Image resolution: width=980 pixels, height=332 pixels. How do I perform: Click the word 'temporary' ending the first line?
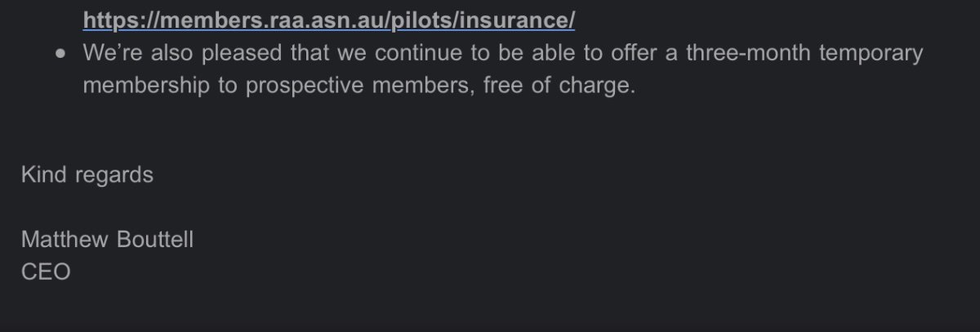point(872,53)
